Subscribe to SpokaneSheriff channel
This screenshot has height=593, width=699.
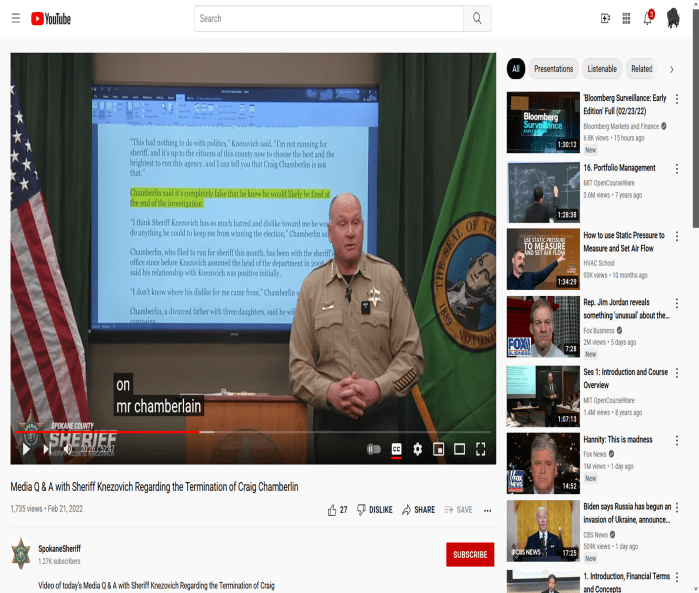pyautogui.click(x=470, y=555)
